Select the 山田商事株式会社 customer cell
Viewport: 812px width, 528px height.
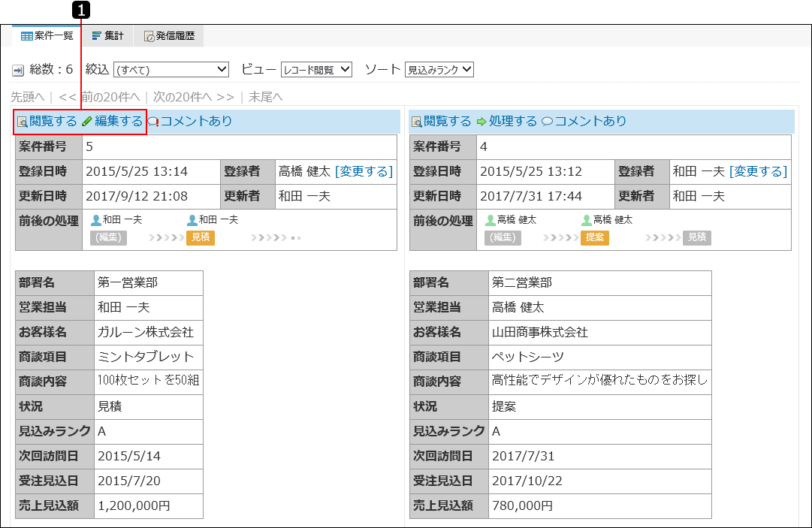[600, 332]
